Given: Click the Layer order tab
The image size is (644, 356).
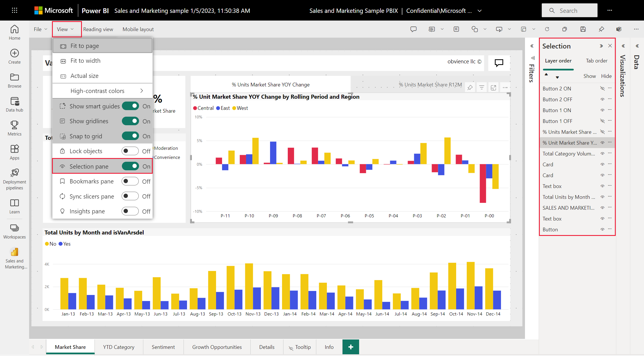Looking at the screenshot, I should pos(558,60).
